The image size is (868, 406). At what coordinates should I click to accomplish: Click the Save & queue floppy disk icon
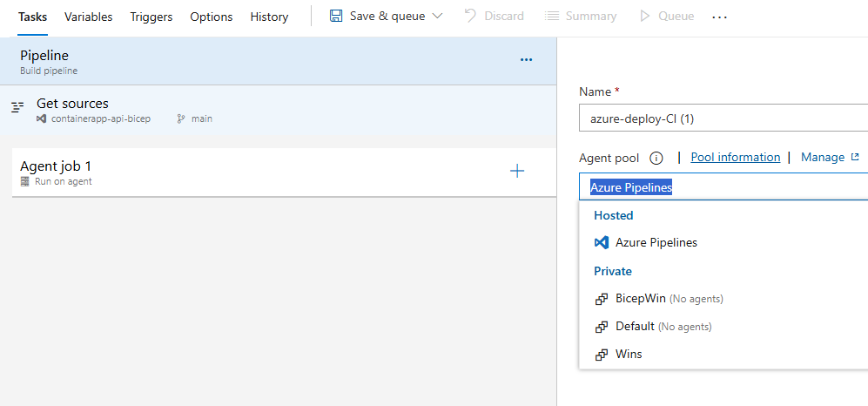tap(335, 16)
